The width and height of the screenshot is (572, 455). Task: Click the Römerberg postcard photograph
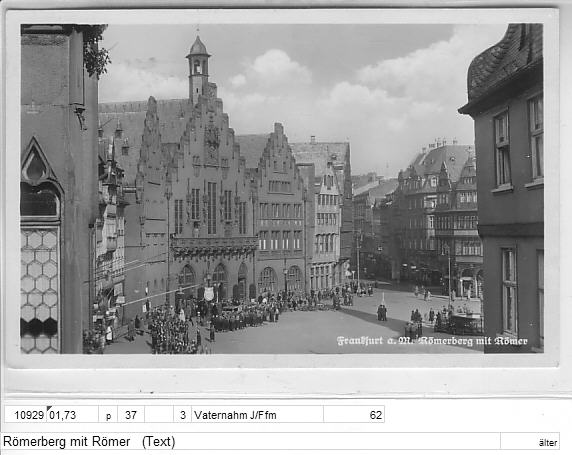[282, 189]
